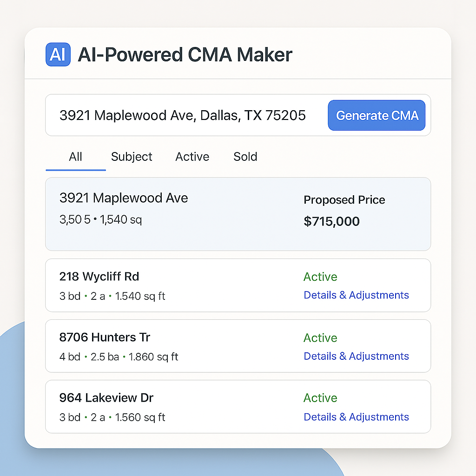
Task: Open Details & Adjustments for 8706 Hunters Tr
Action: [x=356, y=356]
